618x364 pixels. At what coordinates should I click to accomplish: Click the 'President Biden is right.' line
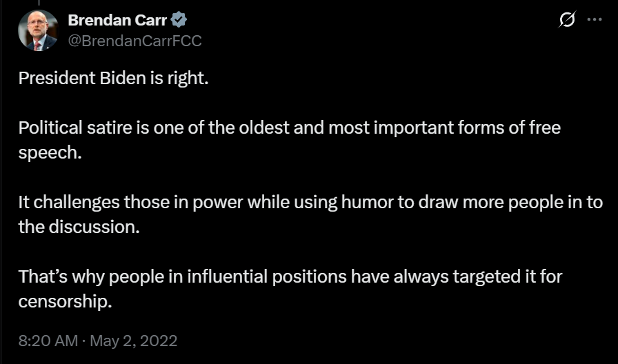click(x=112, y=78)
